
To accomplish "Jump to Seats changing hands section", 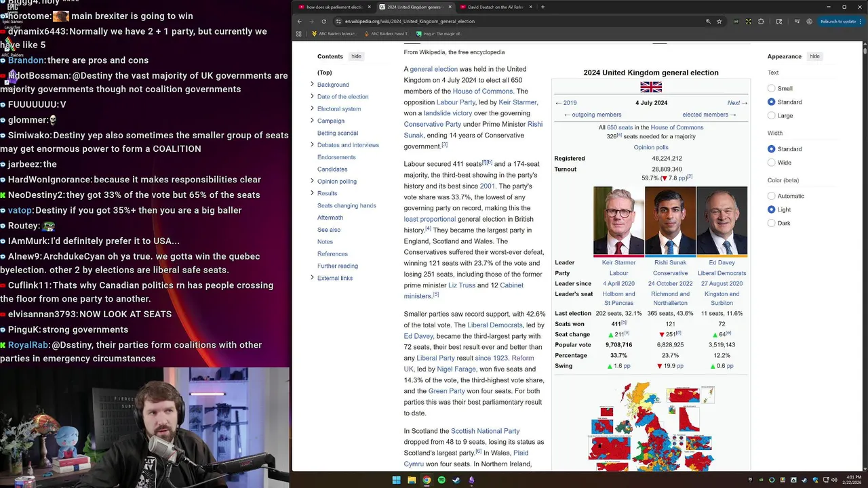I will [x=347, y=205].
